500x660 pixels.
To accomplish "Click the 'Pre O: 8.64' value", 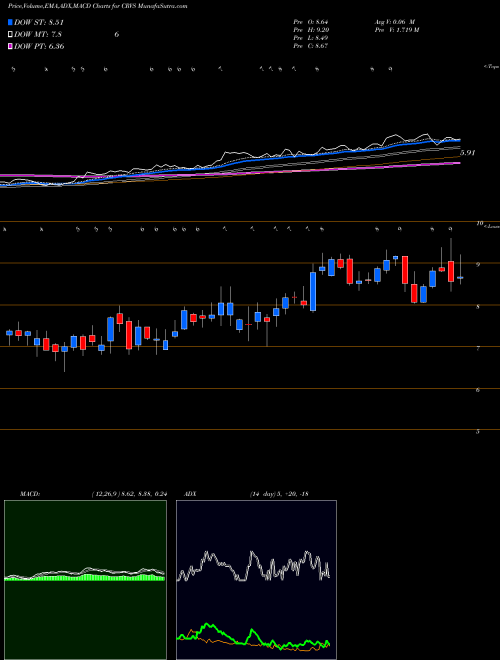I will 311,22.
